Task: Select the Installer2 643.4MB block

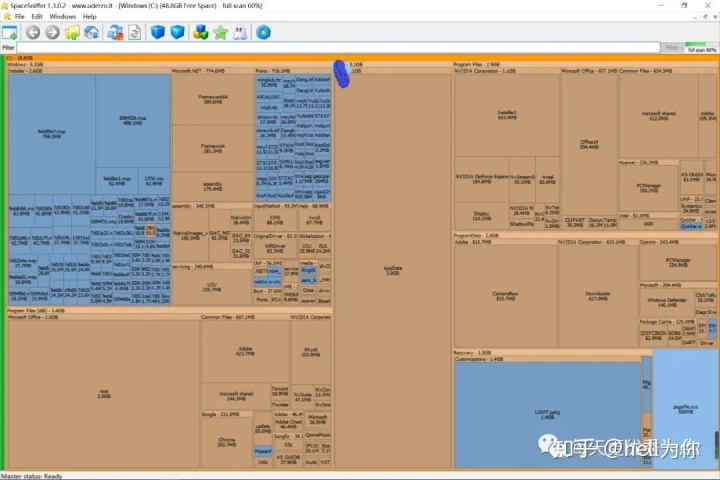Action: (507, 115)
